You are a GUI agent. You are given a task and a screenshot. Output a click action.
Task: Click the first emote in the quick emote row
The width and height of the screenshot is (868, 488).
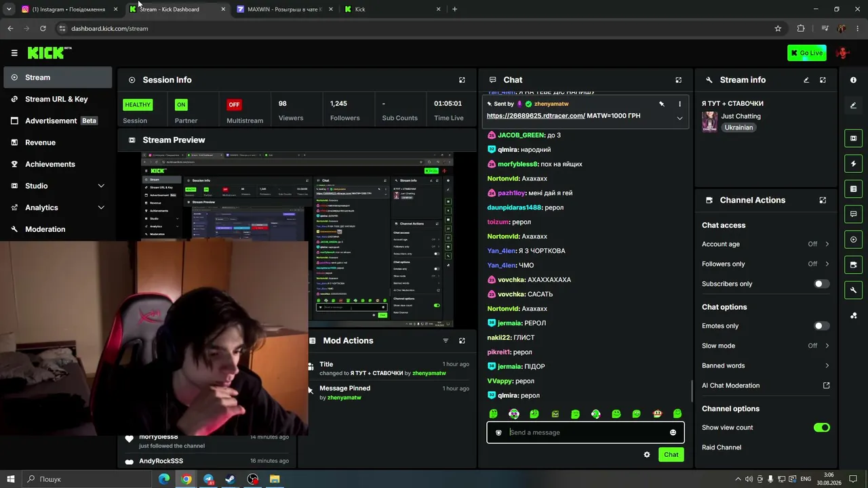point(494,414)
